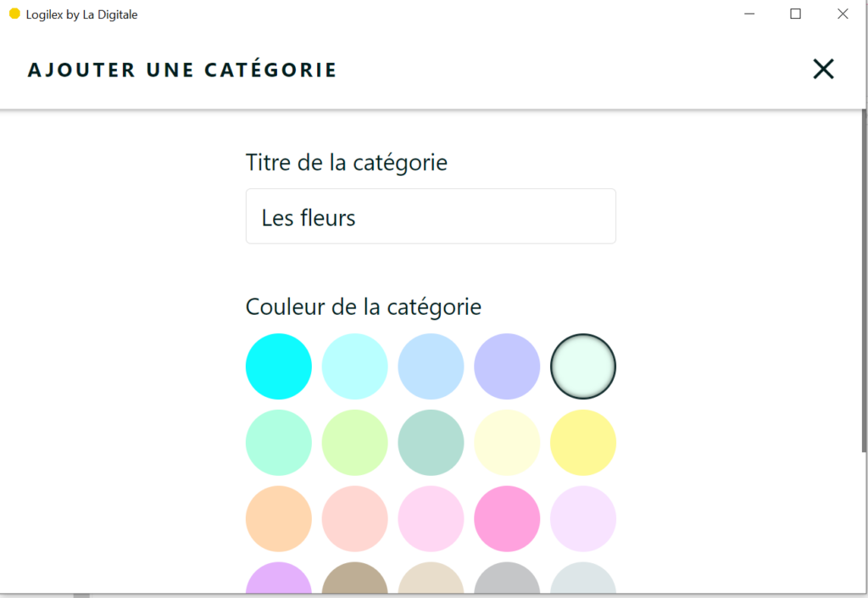
Task: Click the Titre de la catégorie input field
Action: [x=431, y=216]
